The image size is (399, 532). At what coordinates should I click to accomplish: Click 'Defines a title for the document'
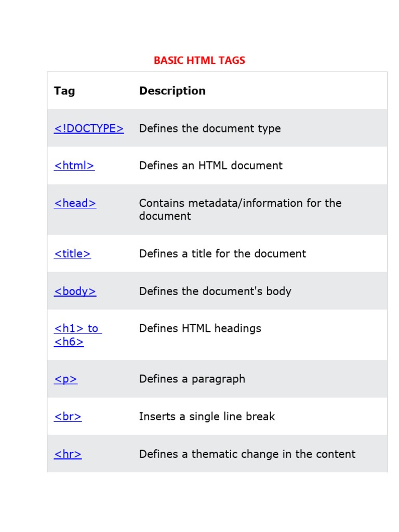coord(222,254)
